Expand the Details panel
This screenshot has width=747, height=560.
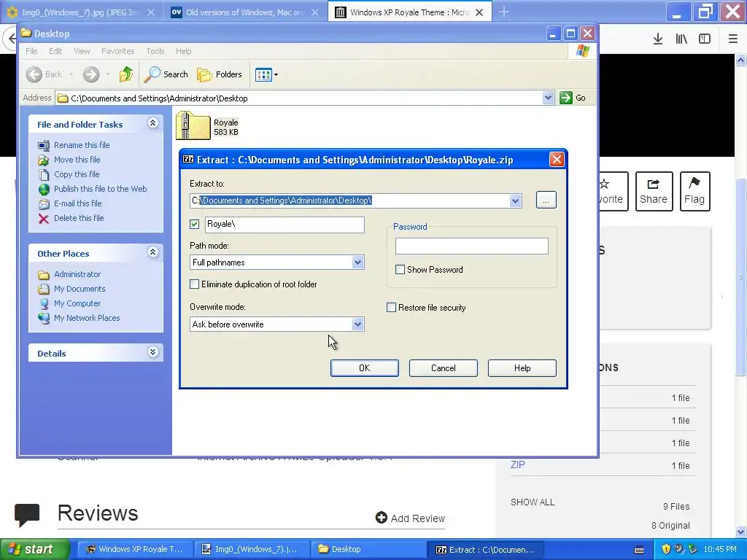pos(152,352)
